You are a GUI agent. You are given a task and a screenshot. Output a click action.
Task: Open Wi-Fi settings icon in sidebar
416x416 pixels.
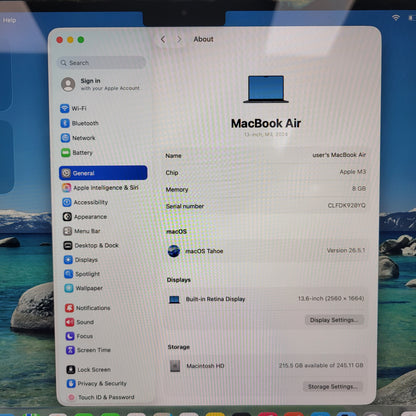[64, 108]
